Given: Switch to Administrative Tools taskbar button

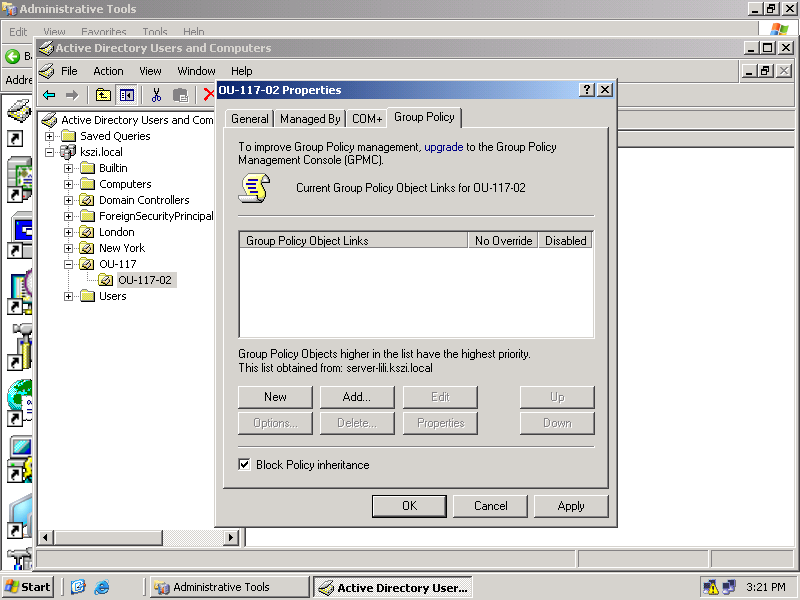Looking at the screenshot, I should coord(230,587).
